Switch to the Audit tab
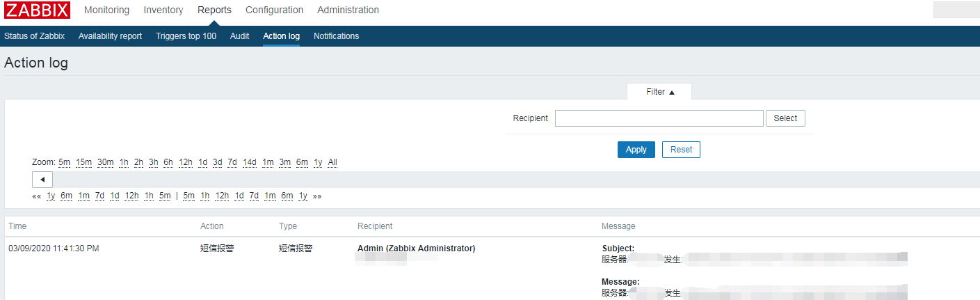Viewport: 980px width, 300px height. [239, 36]
